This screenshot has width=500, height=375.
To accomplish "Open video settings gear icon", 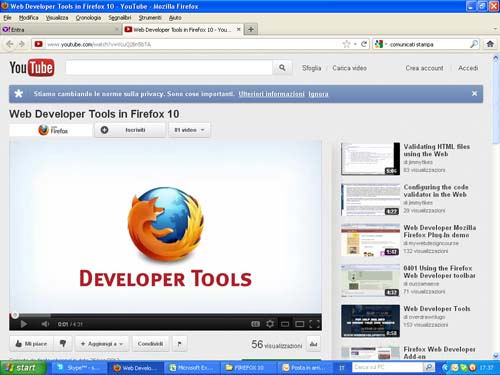I will [x=270, y=324].
